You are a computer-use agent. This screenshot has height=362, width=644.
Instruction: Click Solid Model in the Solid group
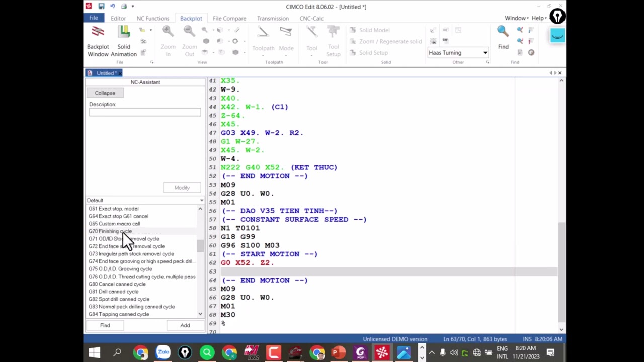(x=370, y=30)
